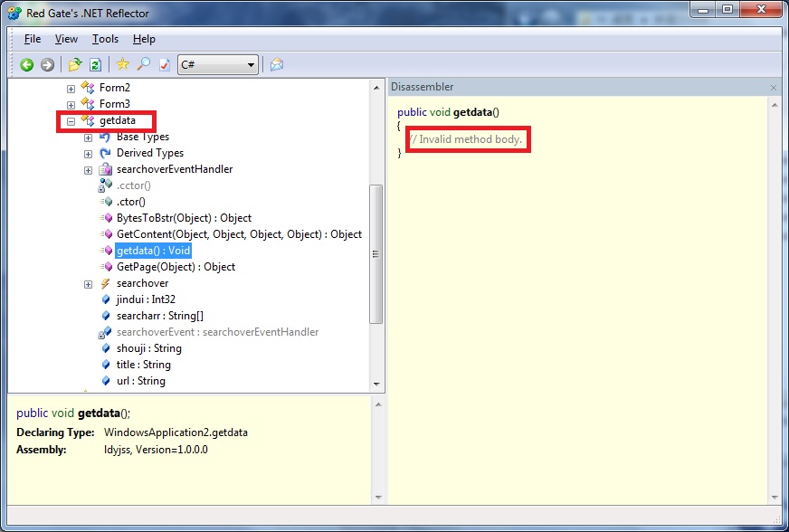The image size is (789, 532).
Task: Open an assembly with the folder icon
Action: pyautogui.click(x=75, y=64)
